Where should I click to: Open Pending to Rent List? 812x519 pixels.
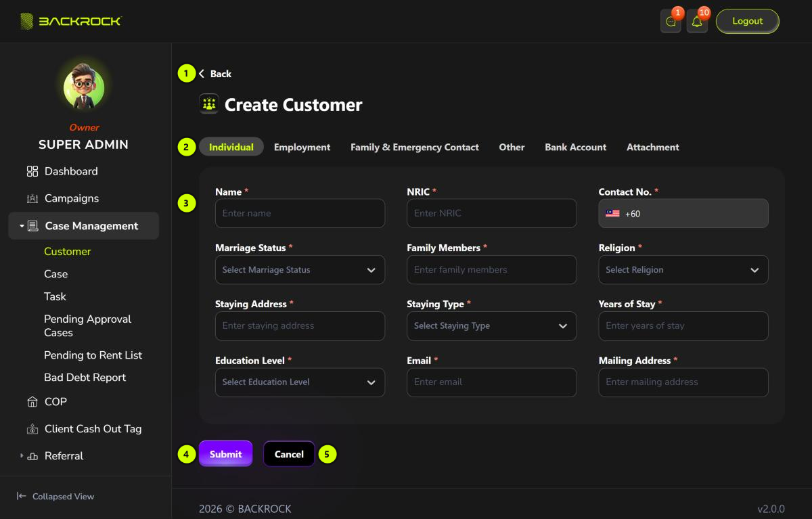pyautogui.click(x=93, y=355)
